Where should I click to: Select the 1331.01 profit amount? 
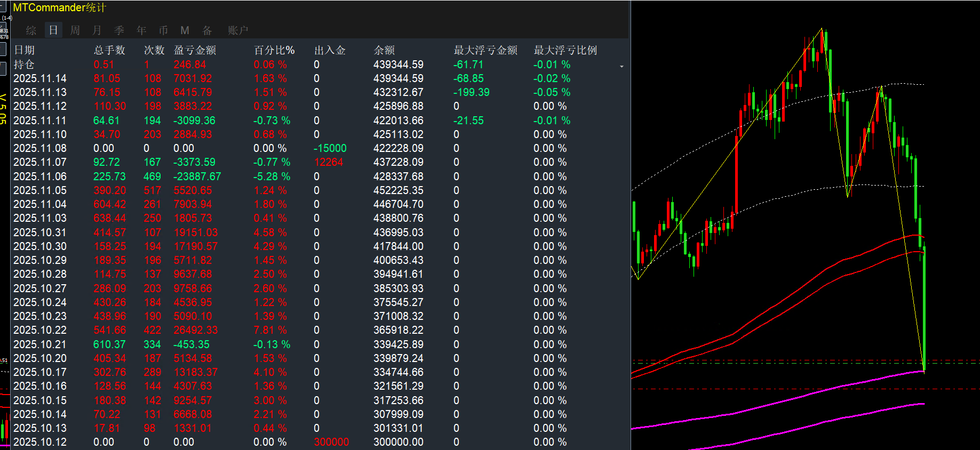pos(193,428)
